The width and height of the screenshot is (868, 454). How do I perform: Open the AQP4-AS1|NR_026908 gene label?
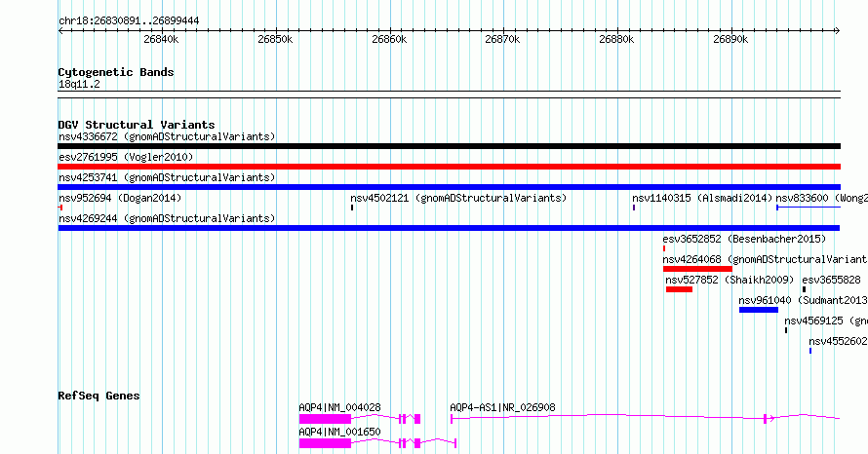502,407
